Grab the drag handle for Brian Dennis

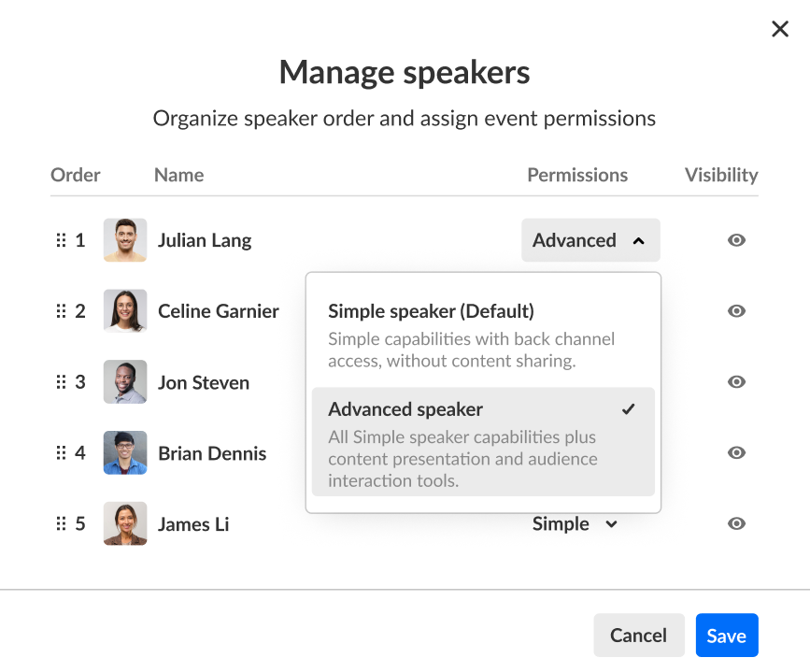[61, 452]
